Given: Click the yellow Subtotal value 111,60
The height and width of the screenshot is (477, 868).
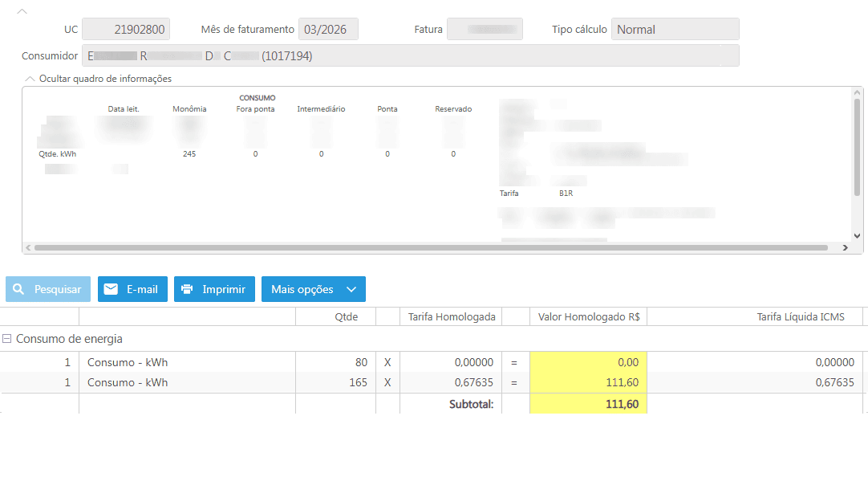Looking at the screenshot, I should pyautogui.click(x=588, y=404).
